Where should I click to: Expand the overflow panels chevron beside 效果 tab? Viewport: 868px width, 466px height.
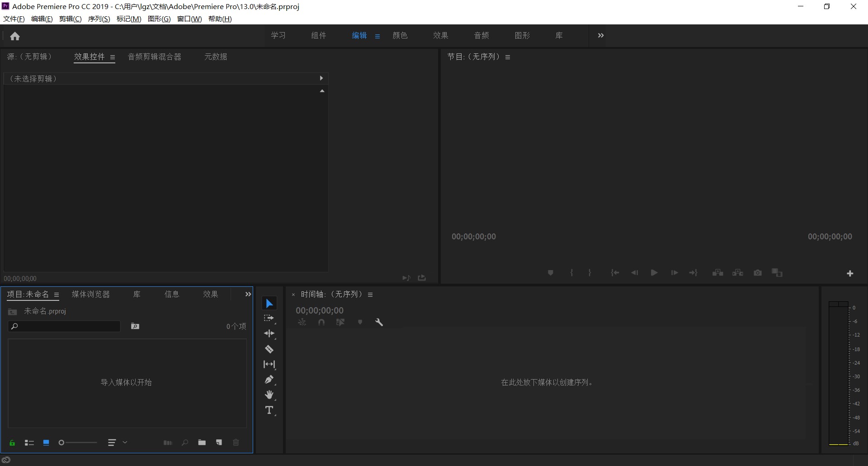coord(248,294)
